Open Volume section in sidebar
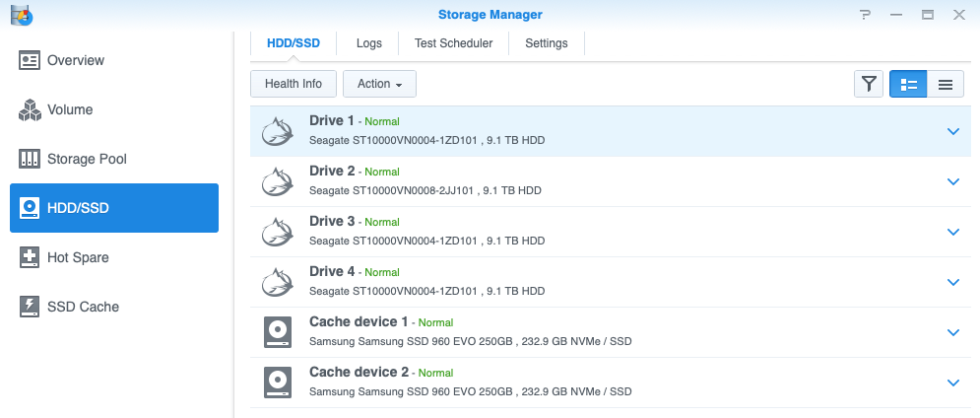The image size is (980, 418). click(x=114, y=110)
